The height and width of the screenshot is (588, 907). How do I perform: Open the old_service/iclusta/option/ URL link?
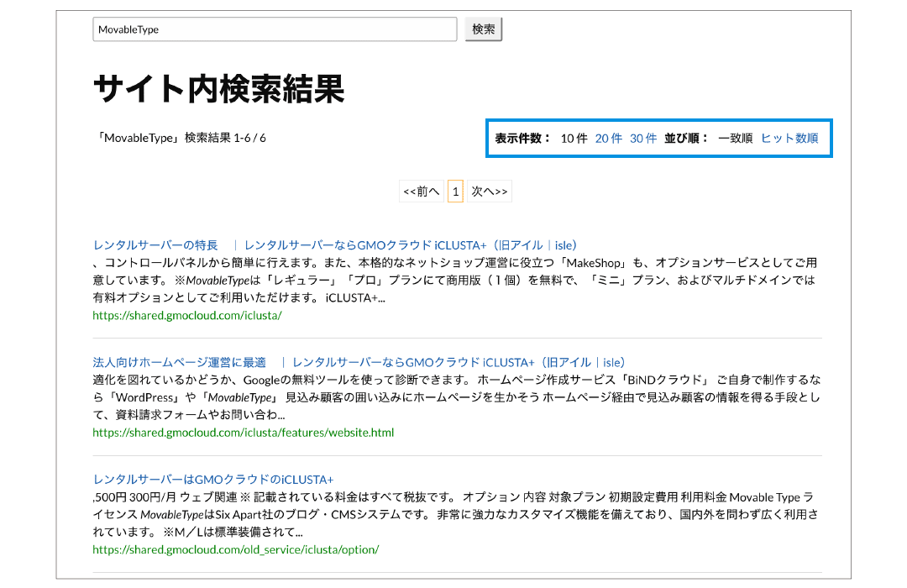pyautogui.click(x=235, y=550)
